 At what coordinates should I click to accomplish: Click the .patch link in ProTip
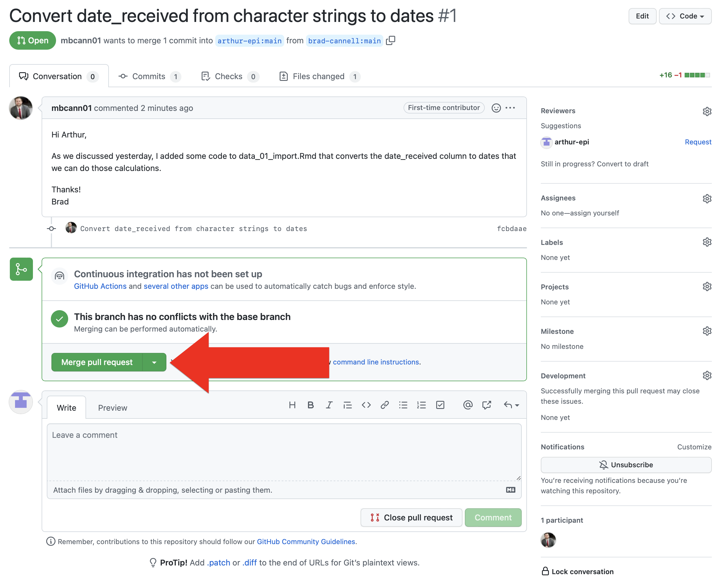tap(218, 563)
